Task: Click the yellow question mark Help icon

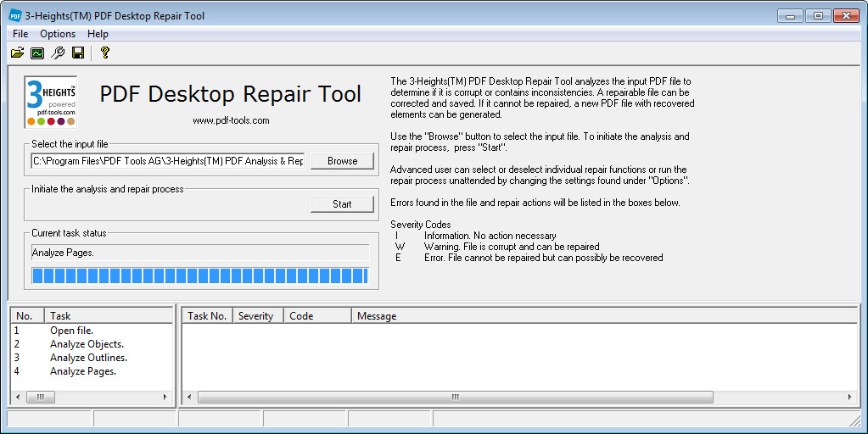Action: coord(104,53)
